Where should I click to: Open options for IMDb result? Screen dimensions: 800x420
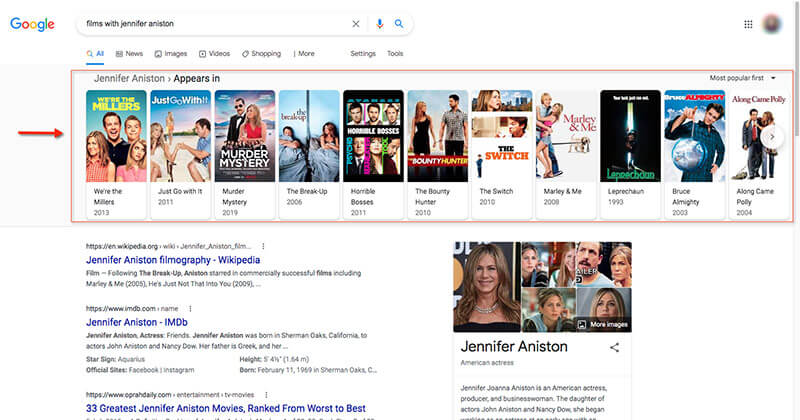pos(190,308)
